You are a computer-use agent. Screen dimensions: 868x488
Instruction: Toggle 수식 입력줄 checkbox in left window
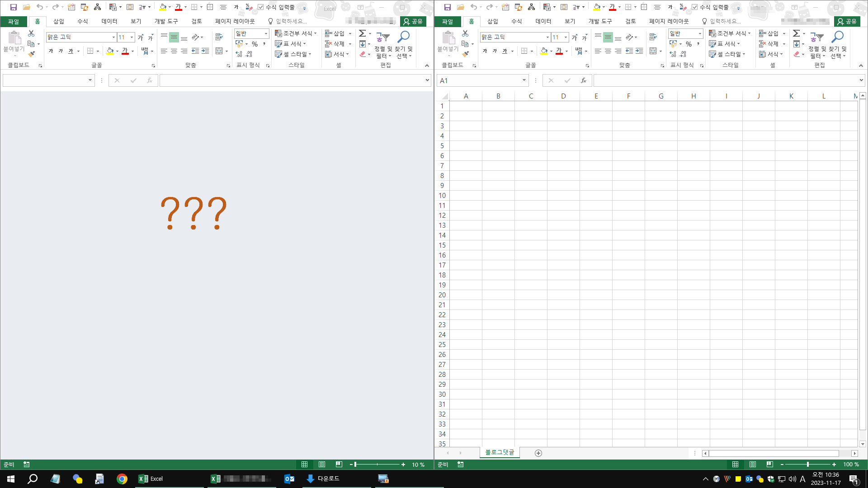point(261,7)
